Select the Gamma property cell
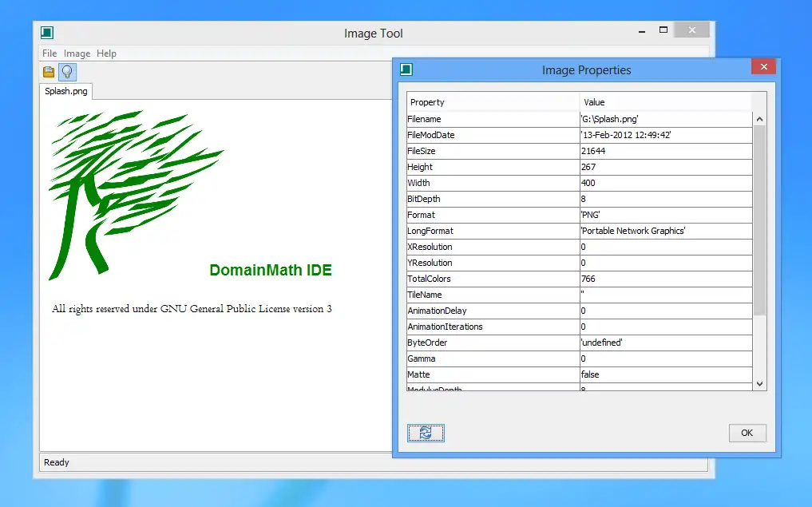 pyautogui.click(x=493, y=358)
